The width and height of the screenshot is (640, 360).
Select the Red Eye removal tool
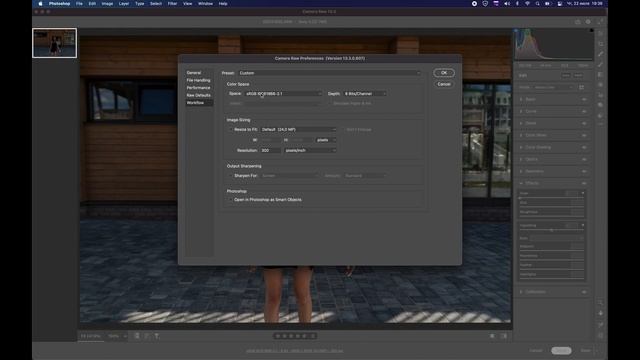click(600, 95)
